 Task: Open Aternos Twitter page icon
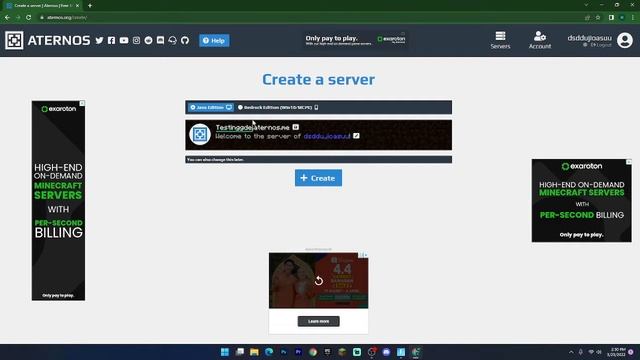point(99,40)
